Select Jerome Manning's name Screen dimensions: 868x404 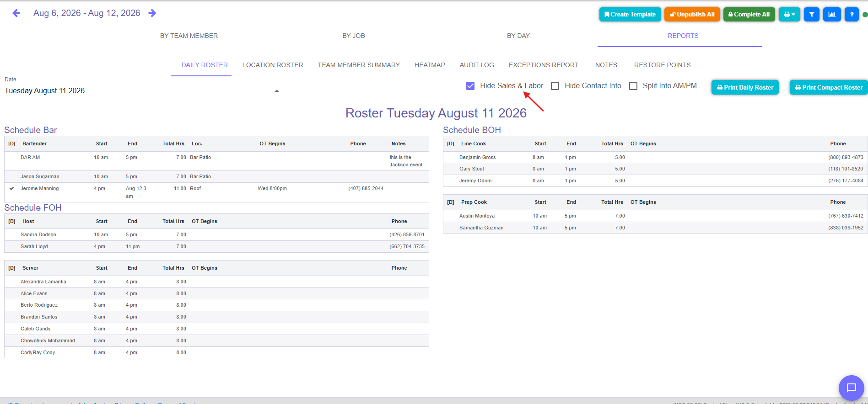[40, 188]
